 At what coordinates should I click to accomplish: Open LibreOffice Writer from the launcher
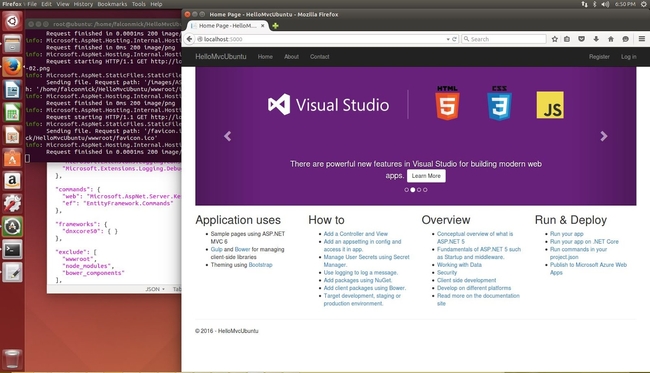pos(12,90)
